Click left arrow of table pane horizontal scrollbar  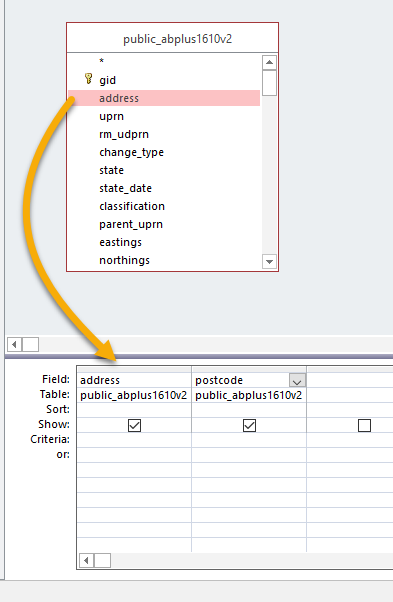coord(15,344)
